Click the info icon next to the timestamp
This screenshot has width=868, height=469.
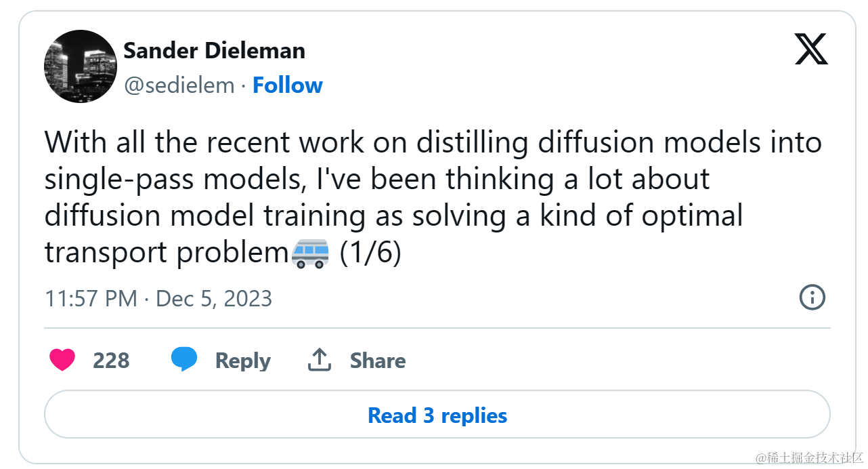click(812, 298)
